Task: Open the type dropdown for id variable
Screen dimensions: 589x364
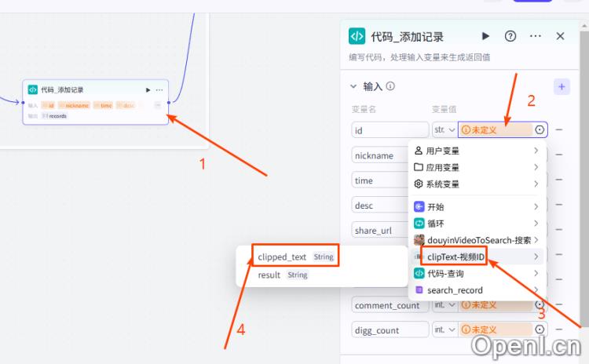Action: (444, 130)
